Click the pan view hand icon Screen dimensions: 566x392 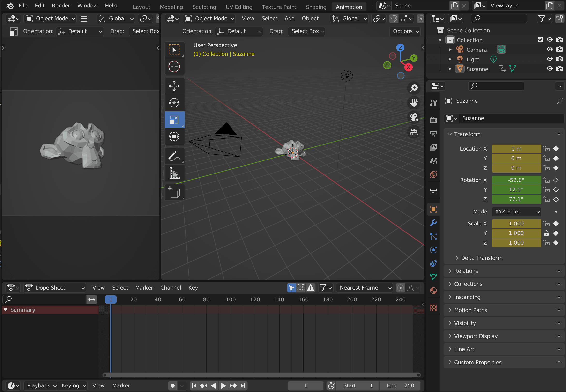click(x=414, y=103)
